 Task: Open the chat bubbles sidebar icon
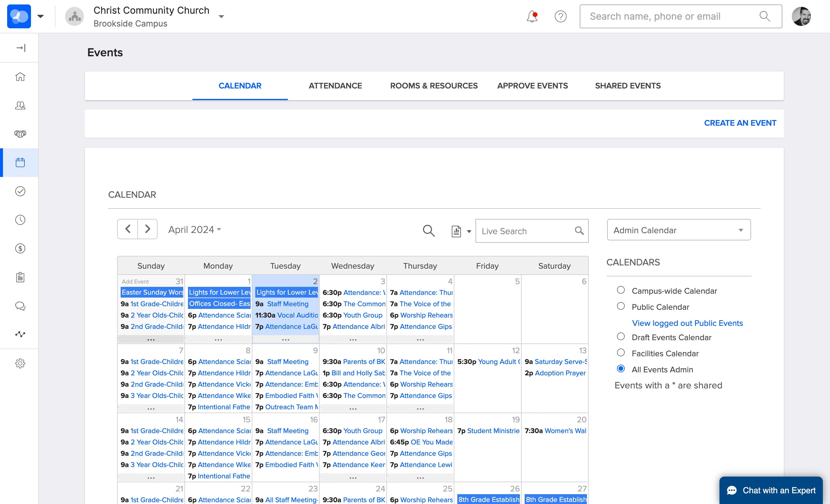20,306
